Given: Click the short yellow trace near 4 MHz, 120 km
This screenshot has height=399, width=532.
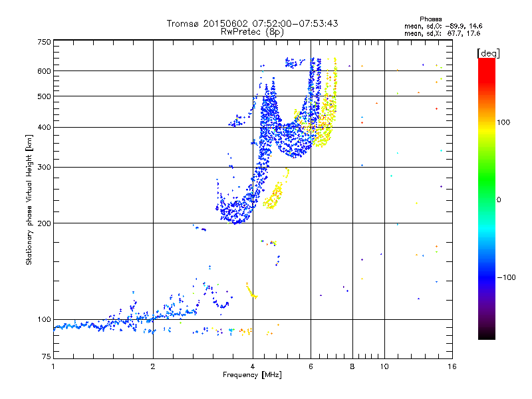Looking at the screenshot, I should click(251, 291).
